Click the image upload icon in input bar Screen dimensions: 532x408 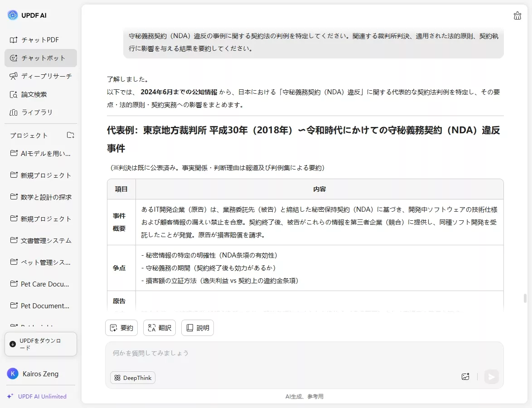click(x=465, y=377)
